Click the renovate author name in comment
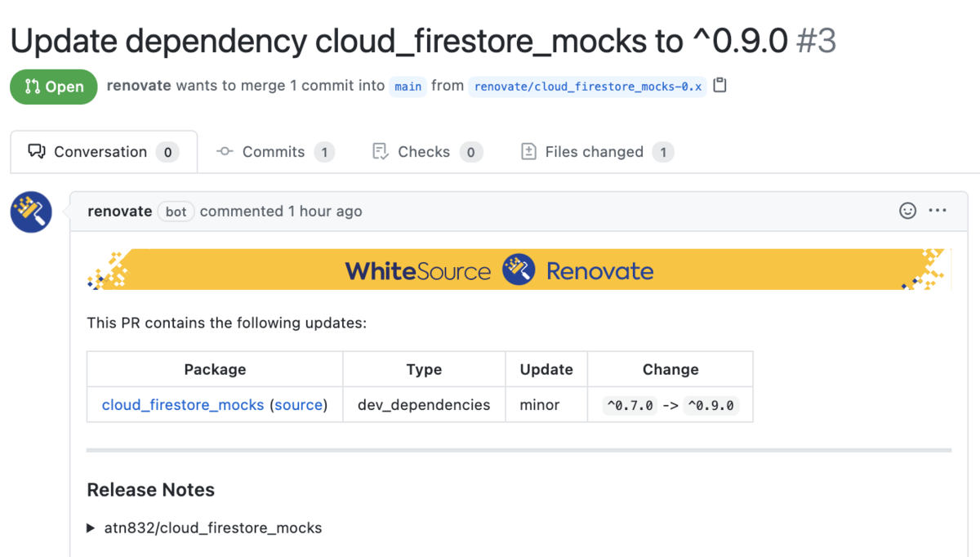Image resolution: width=980 pixels, height=557 pixels. (120, 211)
